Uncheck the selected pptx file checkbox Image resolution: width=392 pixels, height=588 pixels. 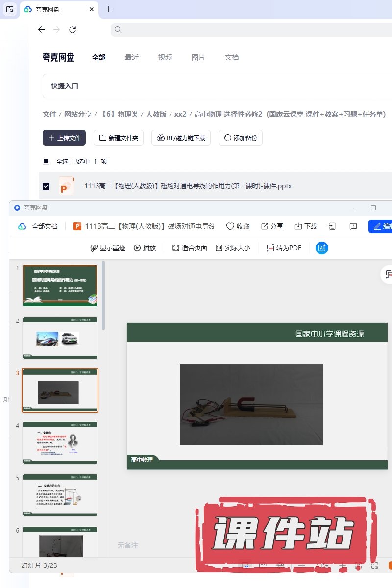[46, 186]
